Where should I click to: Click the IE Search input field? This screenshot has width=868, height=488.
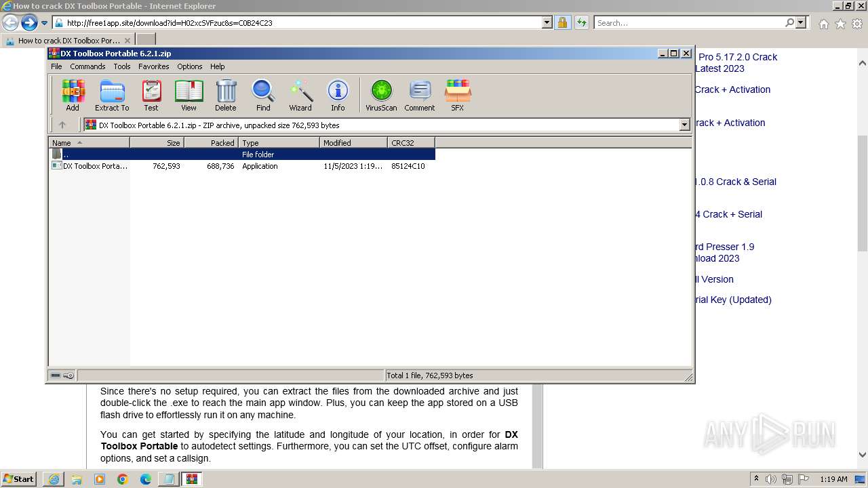[689, 22]
